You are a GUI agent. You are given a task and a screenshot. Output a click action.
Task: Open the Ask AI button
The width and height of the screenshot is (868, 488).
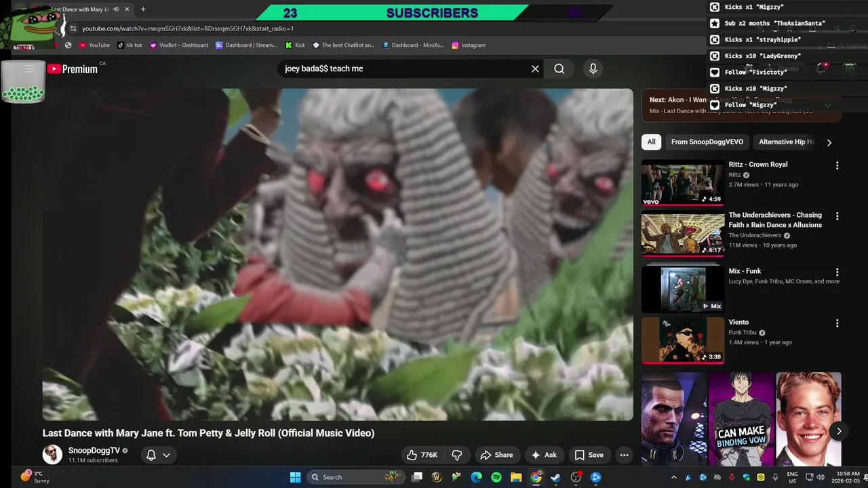544,455
